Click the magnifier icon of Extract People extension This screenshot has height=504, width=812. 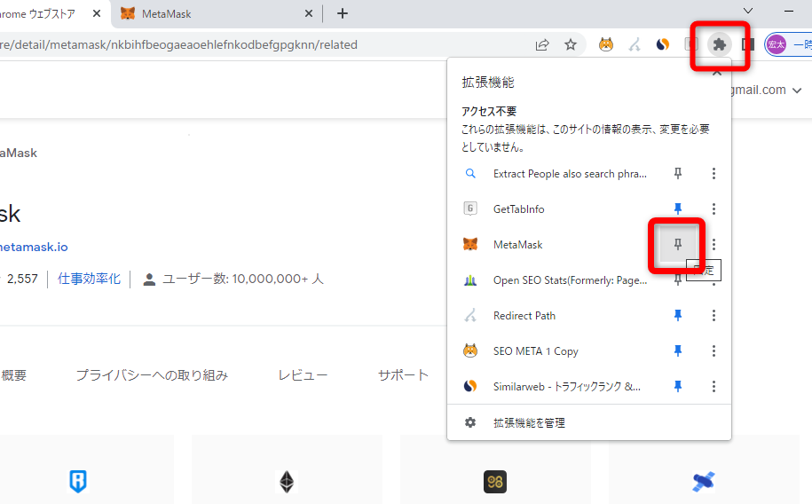470,174
